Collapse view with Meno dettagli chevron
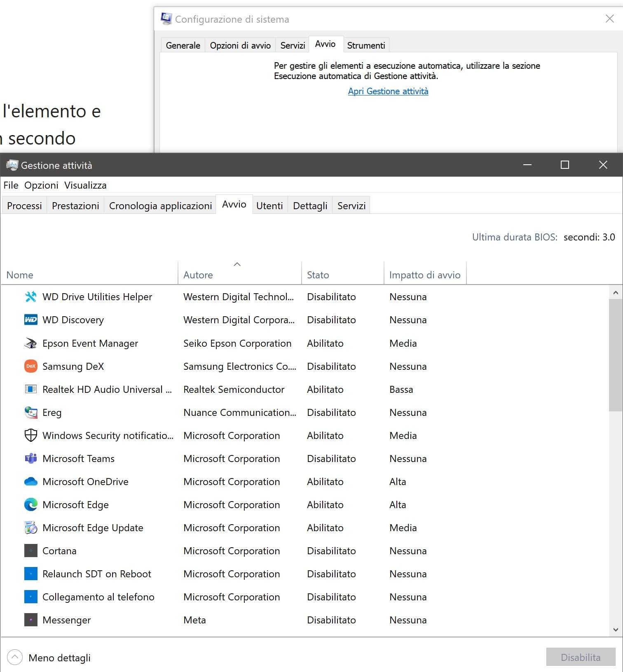 click(15, 658)
